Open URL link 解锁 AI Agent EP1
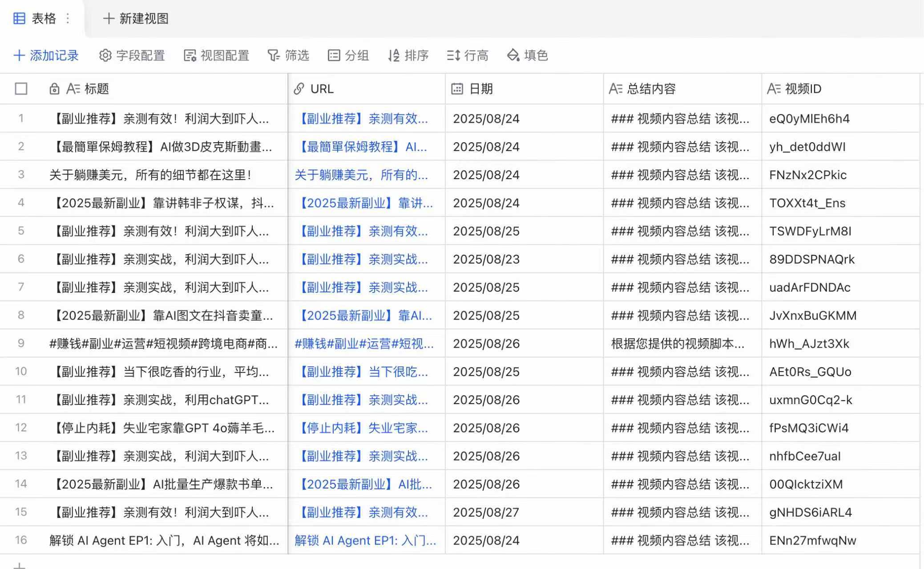This screenshot has height=569, width=924. (365, 541)
